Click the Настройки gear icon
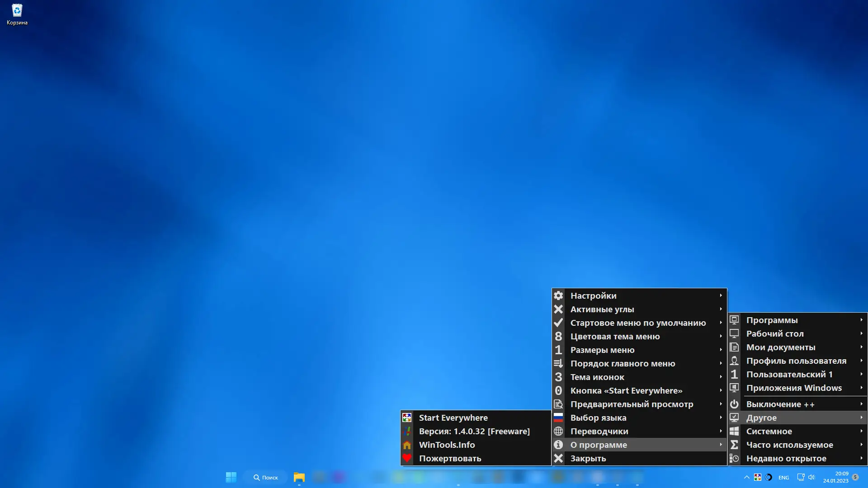 pos(559,296)
